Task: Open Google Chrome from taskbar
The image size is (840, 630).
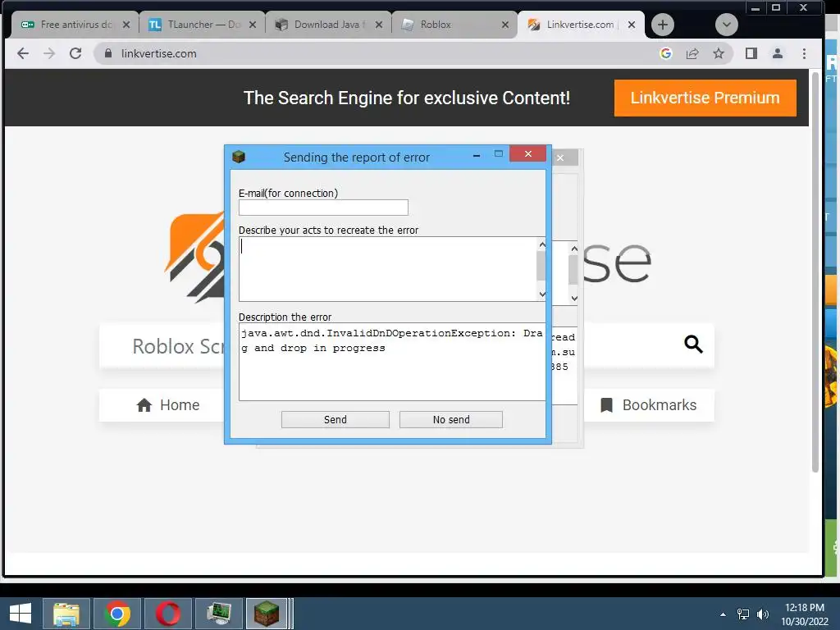Action: click(x=117, y=614)
